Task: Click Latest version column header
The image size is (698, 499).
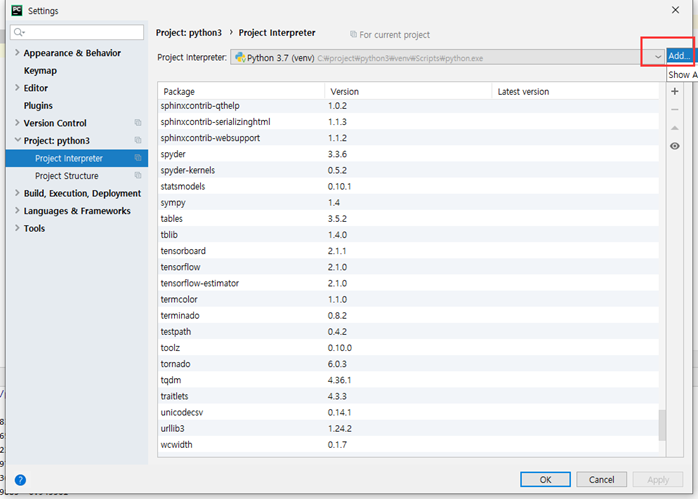Action: coord(575,91)
